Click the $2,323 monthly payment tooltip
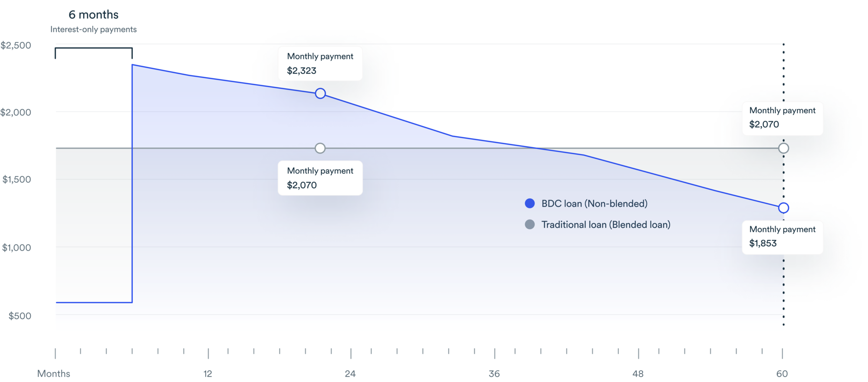The height and width of the screenshot is (382, 868). click(x=320, y=63)
